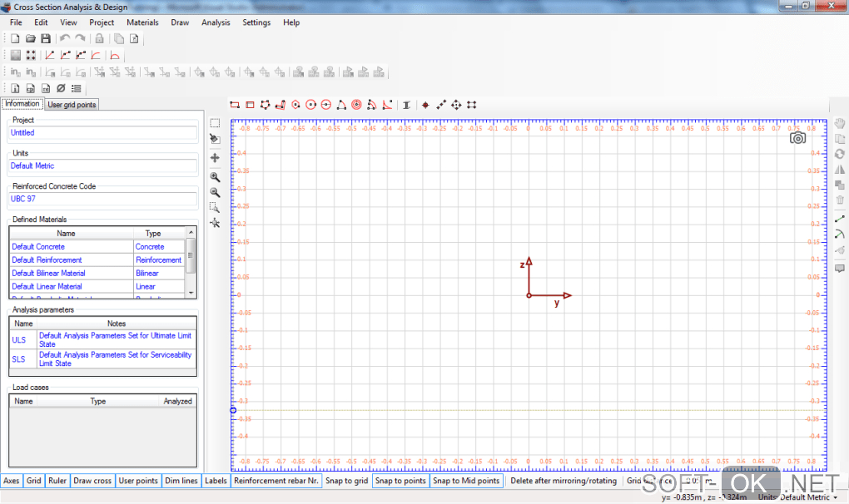This screenshot has width=849, height=504.
Task: Select the I-beam steel section tool
Action: click(406, 105)
